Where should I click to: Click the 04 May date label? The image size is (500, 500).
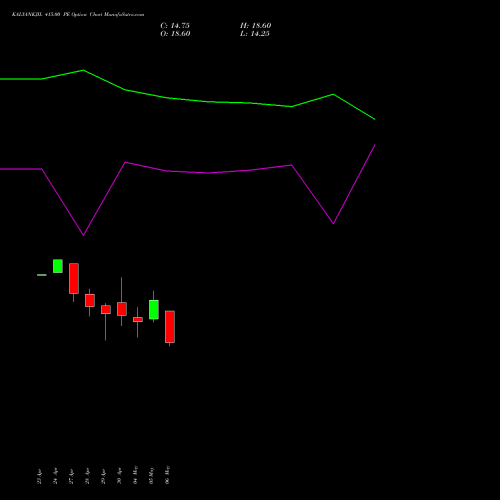tap(135, 475)
